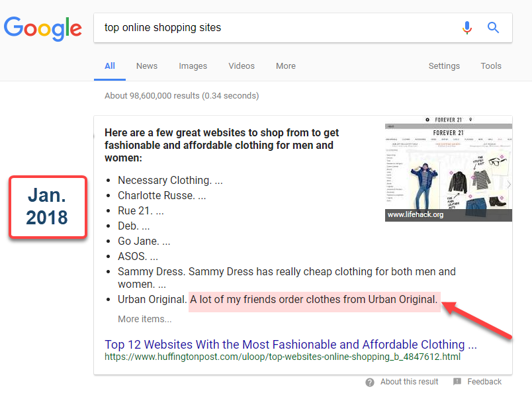This screenshot has height=395, width=532.
Task: Click the www.lifehack.org image caption
Action: [416, 215]
